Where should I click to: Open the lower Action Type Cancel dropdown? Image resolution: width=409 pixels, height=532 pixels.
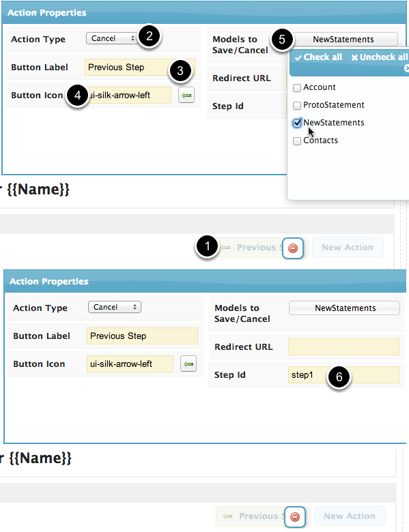115,307
